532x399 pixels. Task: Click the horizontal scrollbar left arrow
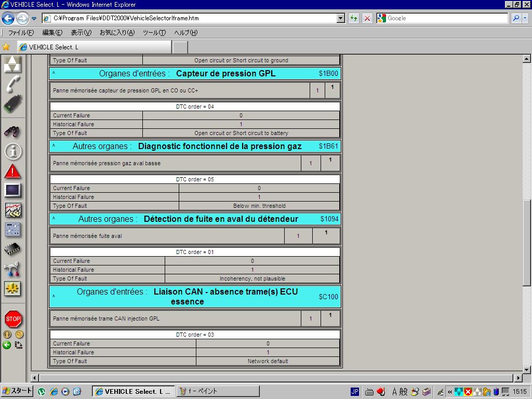(35, 378)
